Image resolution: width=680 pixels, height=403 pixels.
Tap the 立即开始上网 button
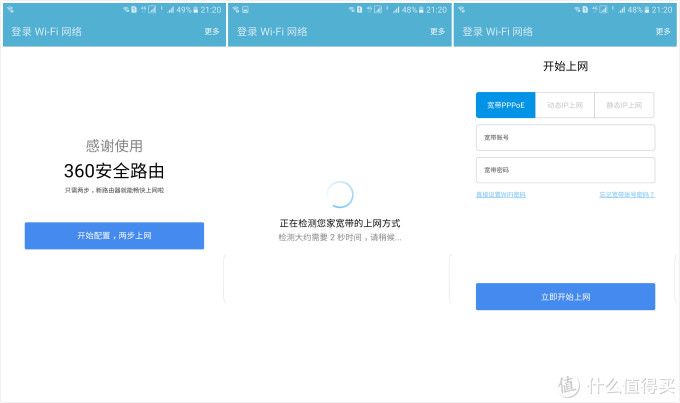(565, 297)
